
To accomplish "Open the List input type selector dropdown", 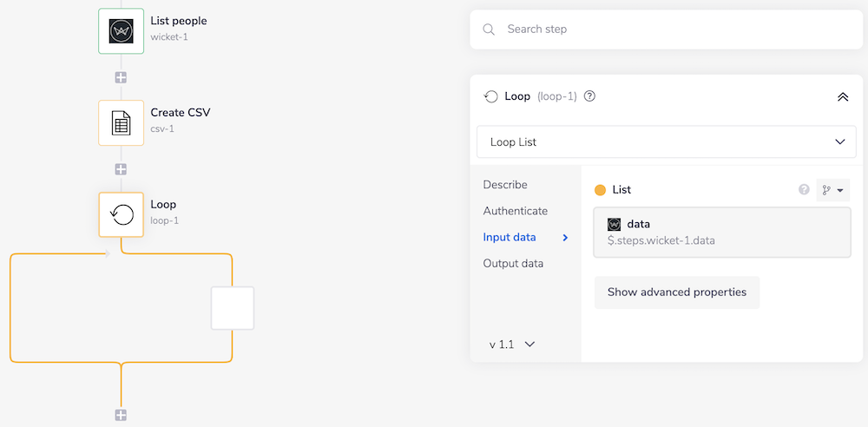I will pos(832,189).
